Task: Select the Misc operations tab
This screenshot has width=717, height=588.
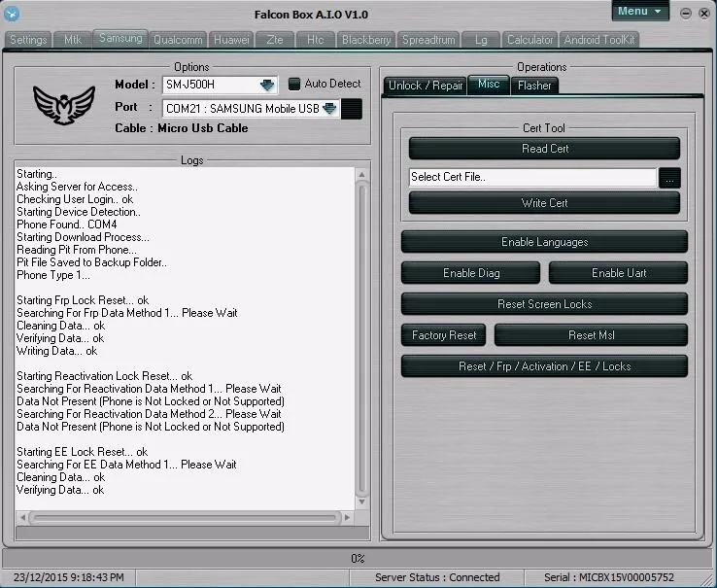Action: click(489, 85)
